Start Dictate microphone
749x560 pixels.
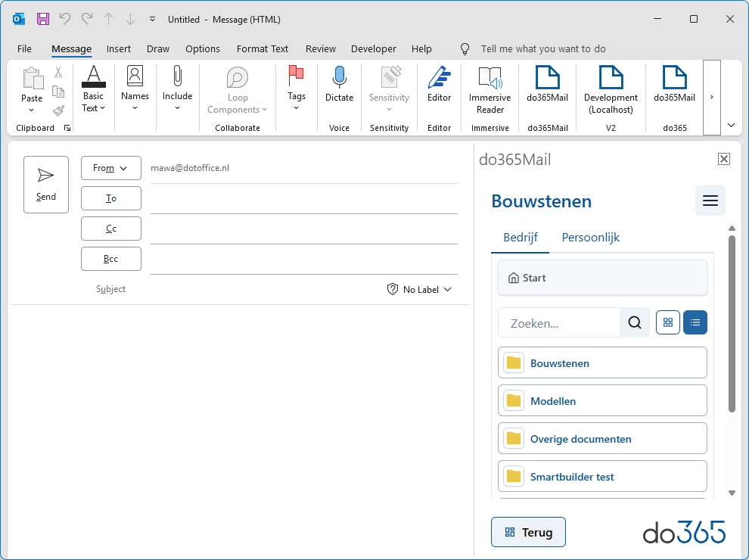pos(339,85)
